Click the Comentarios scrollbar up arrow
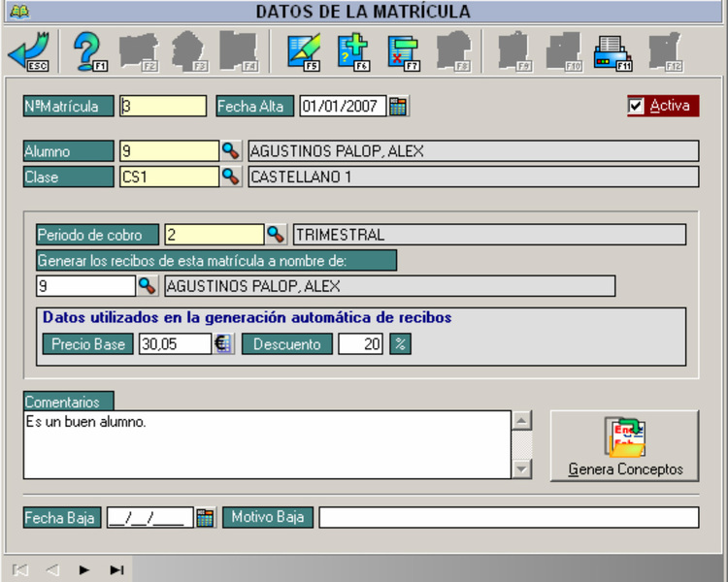The height and width of the screenshot is (582, 728). (521, 420)
